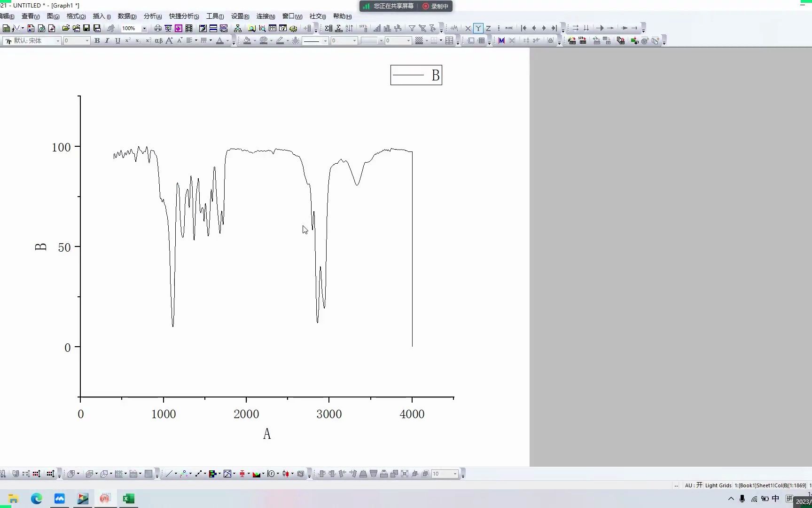
Task: Click the fill color paint bucket swatch
Action: 247,41
